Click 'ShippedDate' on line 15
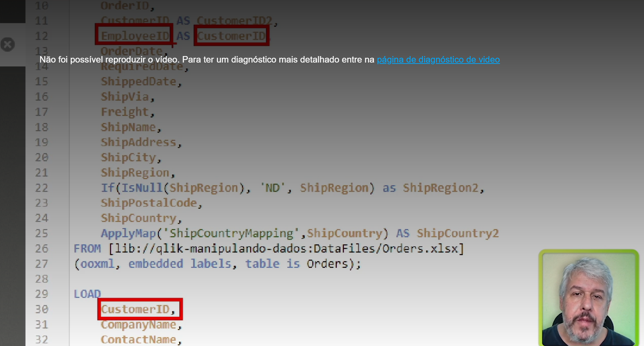Viewport: 644px width, 346px height. tap(138, 82)
